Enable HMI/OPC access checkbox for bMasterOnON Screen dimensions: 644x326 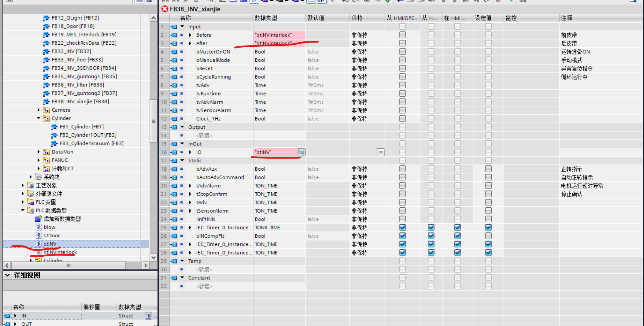(x=402, y=52)
